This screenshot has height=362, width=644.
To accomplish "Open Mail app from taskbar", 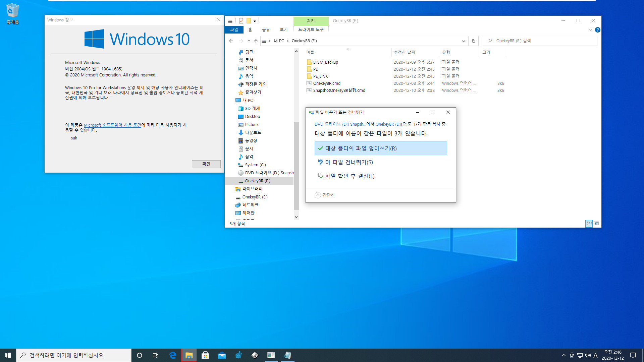I will pyautogui.click(x=222, y=355).
